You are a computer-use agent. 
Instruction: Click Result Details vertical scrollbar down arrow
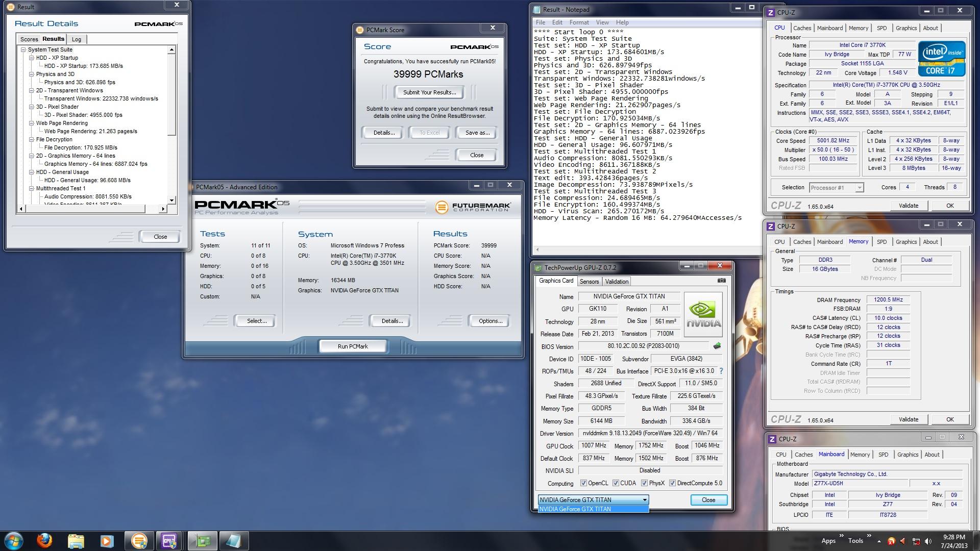[x=172, y=200]
